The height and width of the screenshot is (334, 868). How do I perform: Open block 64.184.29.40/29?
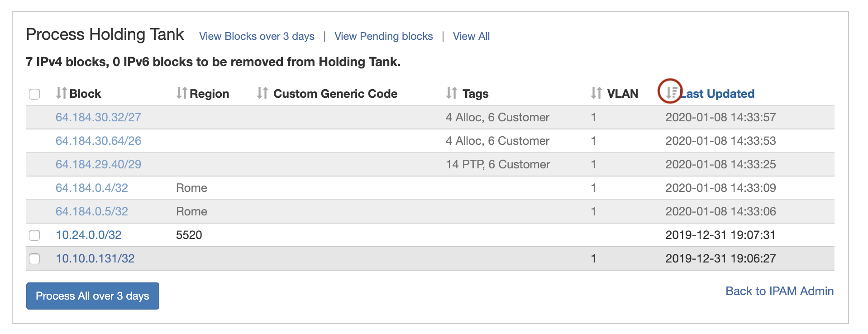coord(98,164)
